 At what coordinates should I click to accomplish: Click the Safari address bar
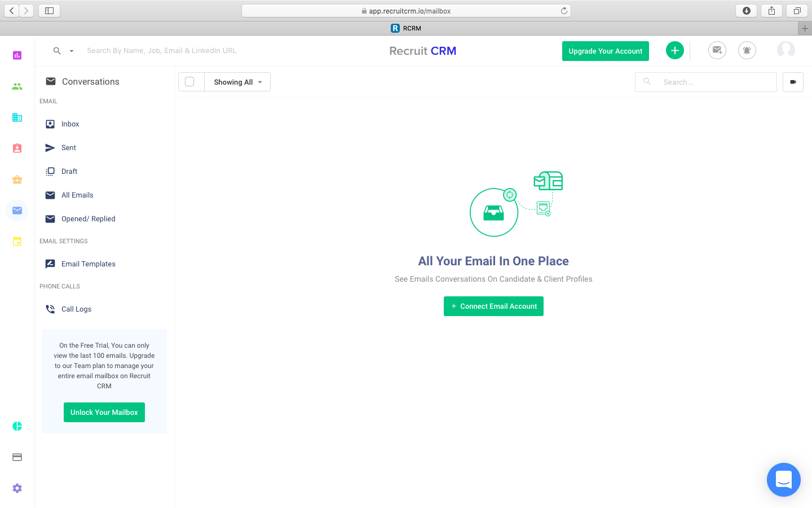pyautogui.click(x=406, y=11)
